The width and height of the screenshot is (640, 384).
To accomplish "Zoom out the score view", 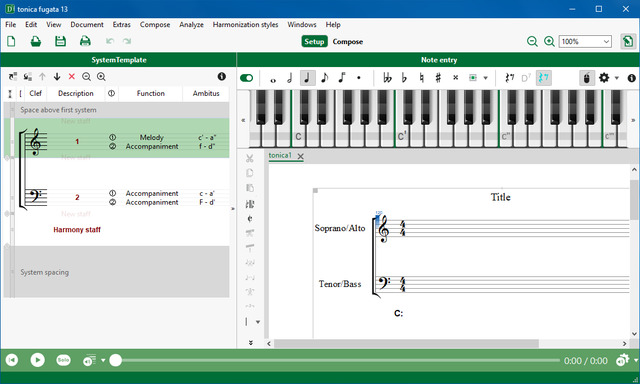I will [532, 41].
